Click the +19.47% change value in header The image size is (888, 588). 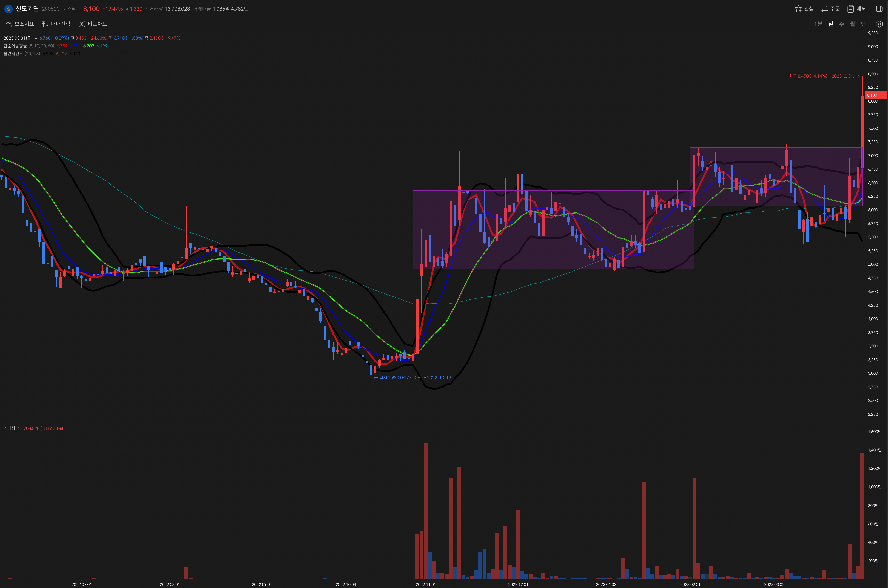tap(113, 9)
